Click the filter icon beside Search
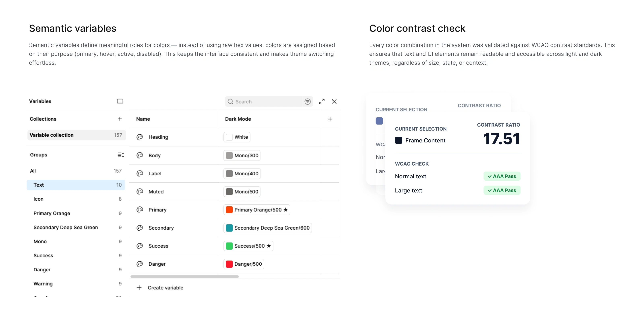This screenshot has height=316, width=644. click(x=308, y=102)
